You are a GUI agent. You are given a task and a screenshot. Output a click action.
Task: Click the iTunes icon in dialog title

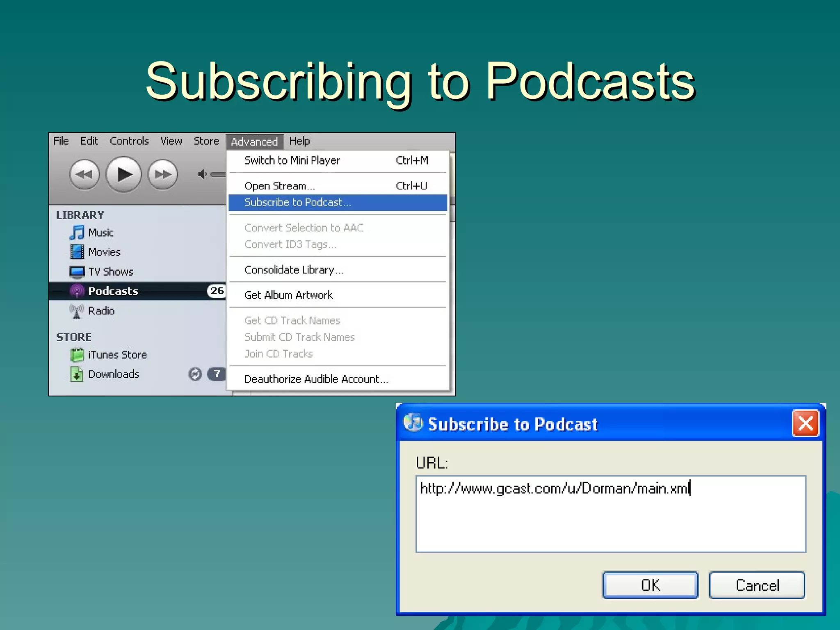[413, 422]
